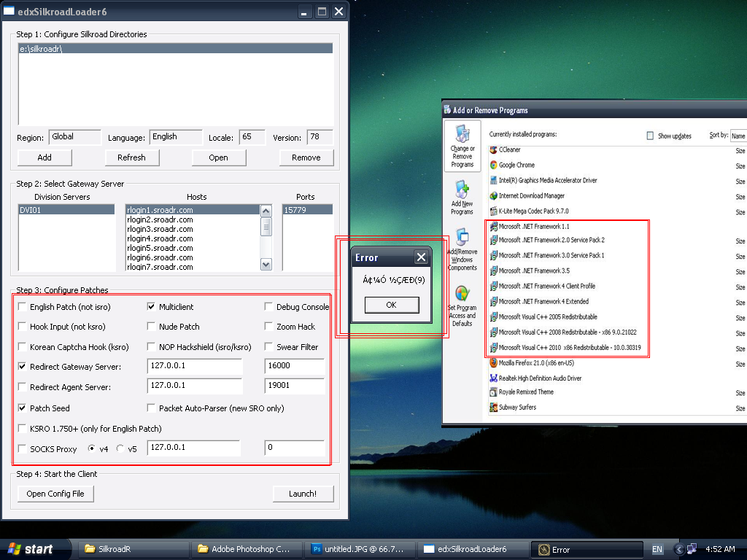Toggle the Patch Seed checkbox
747x560 pixels.
pyautogui.click(x=22, y=408)
